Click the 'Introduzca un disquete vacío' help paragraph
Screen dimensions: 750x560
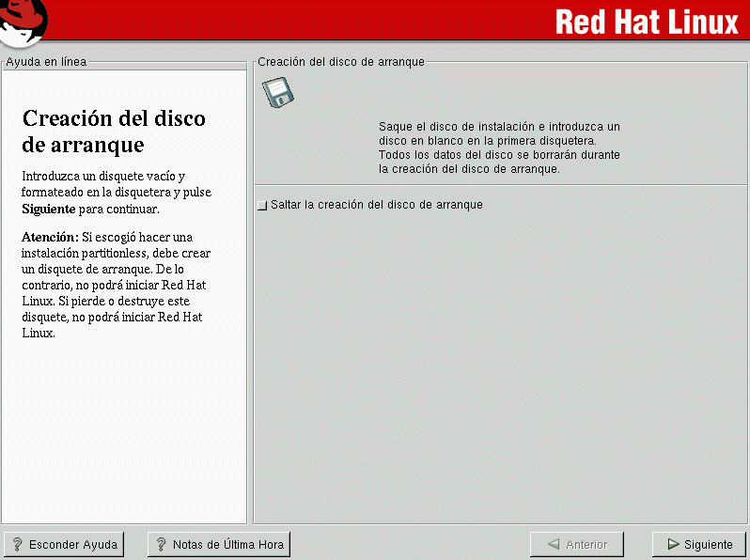(x=116, y=192)
